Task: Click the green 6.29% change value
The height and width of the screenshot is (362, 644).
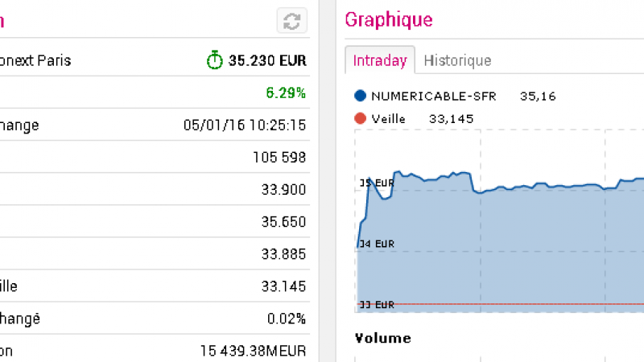Action: pos(286,93)
